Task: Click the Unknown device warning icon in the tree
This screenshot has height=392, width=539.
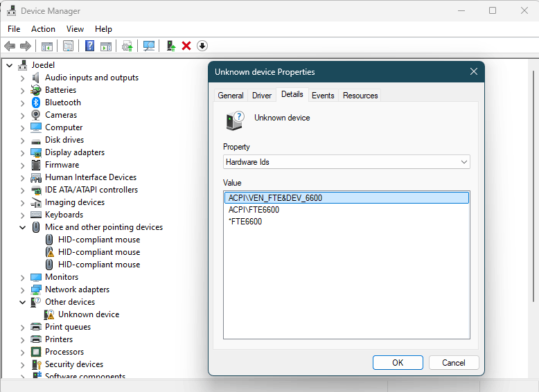Action: coord(49,314)
